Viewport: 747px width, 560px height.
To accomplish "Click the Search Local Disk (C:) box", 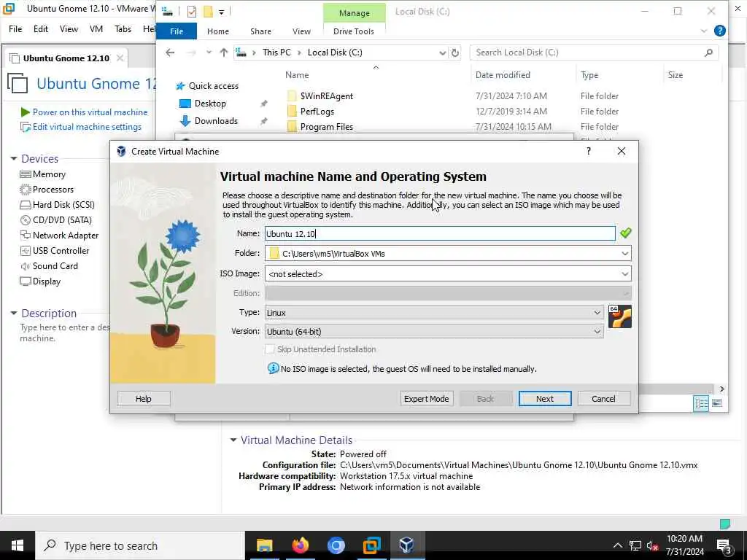I will pos(594,52).
